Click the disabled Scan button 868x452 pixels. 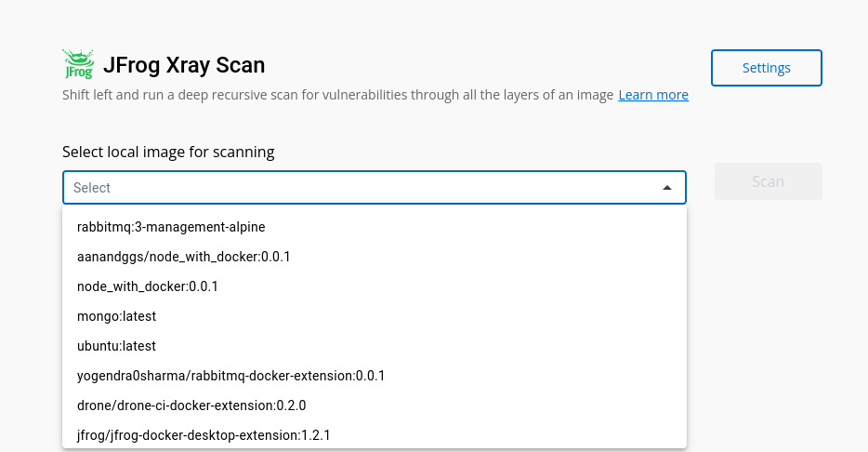(769, 181)
